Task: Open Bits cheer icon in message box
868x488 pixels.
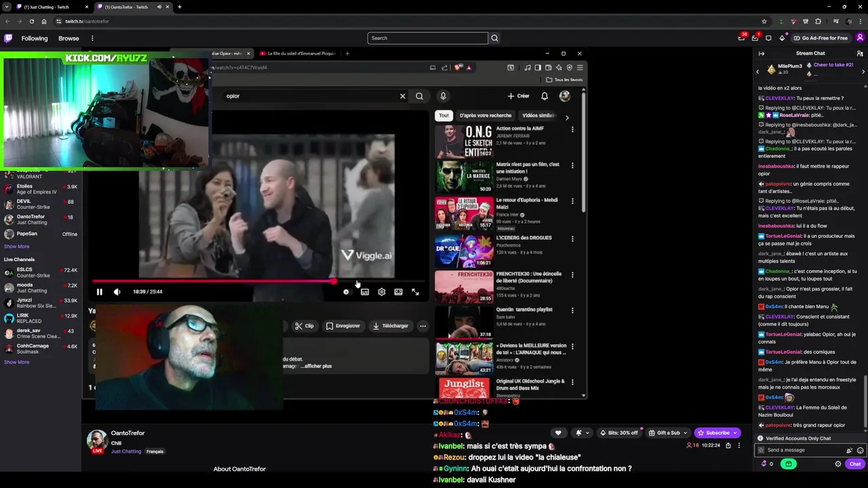Action: click(x=849, y=450)
